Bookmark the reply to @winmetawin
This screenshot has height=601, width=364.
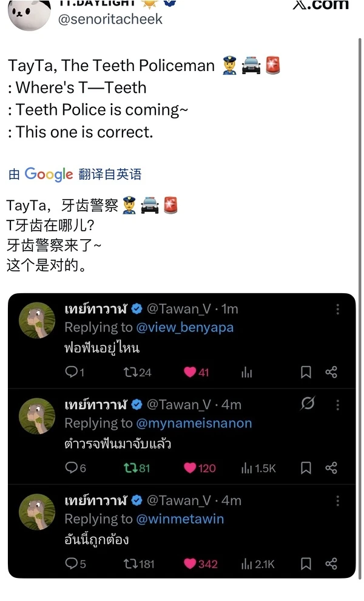click(x=306, y=563)
